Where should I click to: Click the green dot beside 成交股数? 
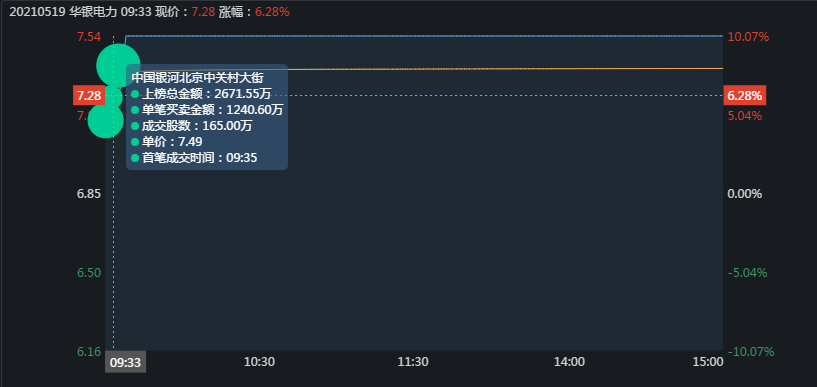click(135, 126)
